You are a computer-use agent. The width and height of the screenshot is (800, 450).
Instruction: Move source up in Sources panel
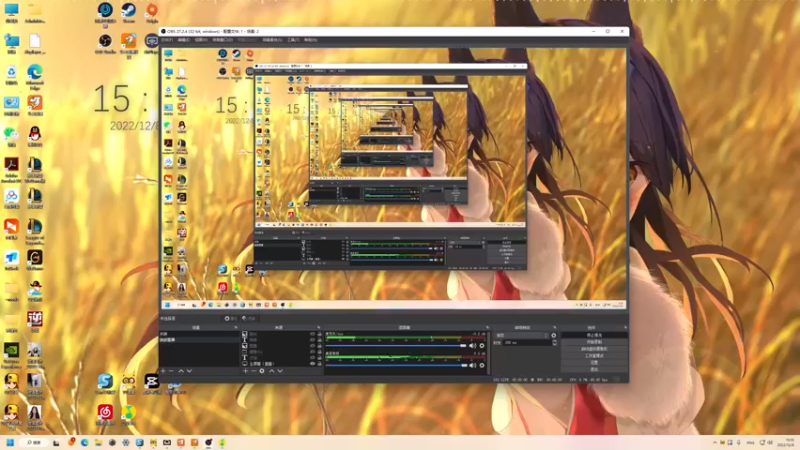271,371
